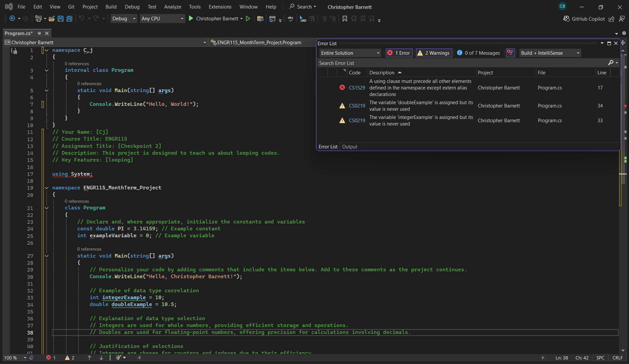Collapse the ENGR115_MonthTerm_Project namespace
The height and width of the screenshot is (364, 629).
point(46,187)
